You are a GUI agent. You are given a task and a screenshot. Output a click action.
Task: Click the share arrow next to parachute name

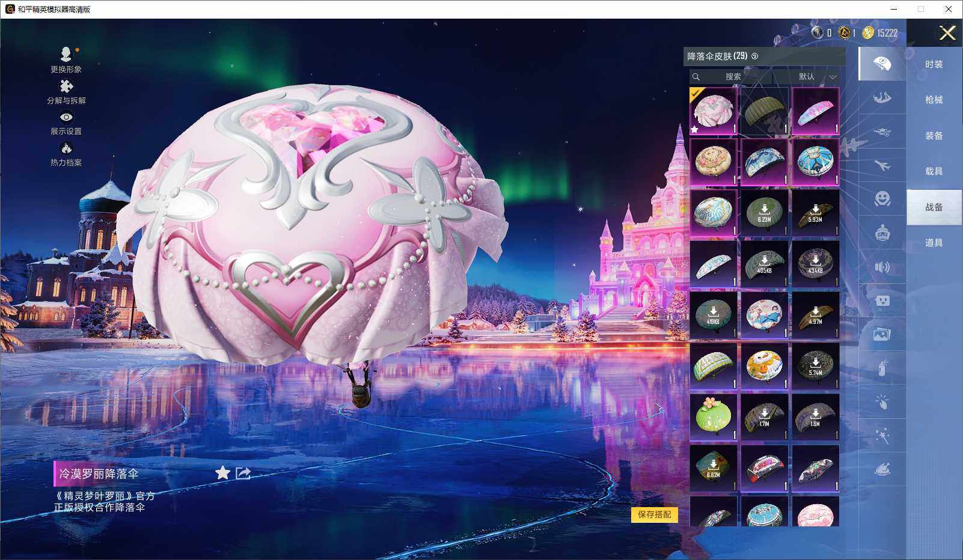(243, 473)
